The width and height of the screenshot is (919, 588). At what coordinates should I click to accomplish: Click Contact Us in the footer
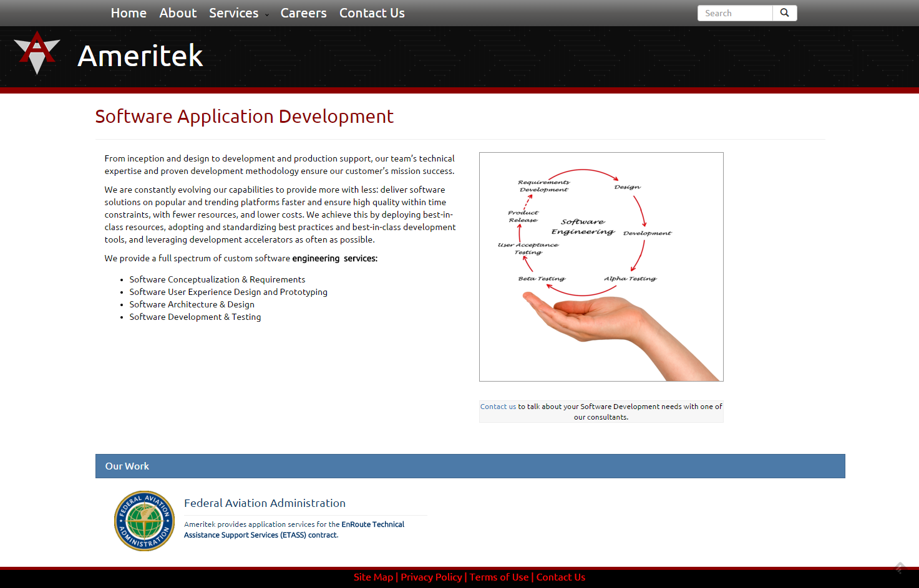tap(561, 577)
